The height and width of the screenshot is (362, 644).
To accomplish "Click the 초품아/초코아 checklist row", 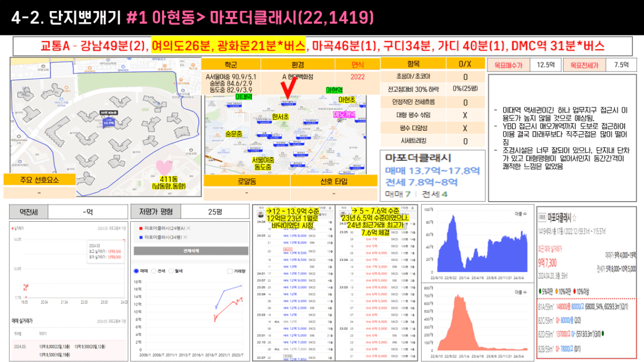I will click(x=432, y=77).
